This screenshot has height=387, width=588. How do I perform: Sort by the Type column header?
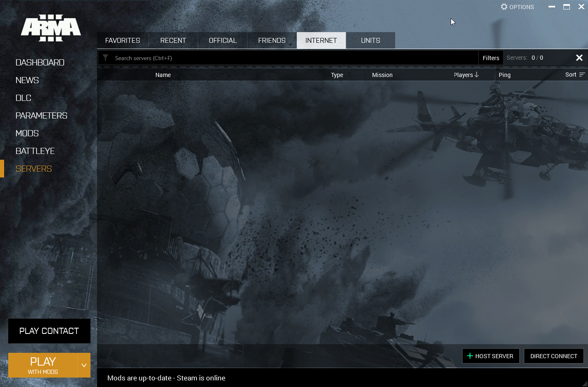coord(337,75)
